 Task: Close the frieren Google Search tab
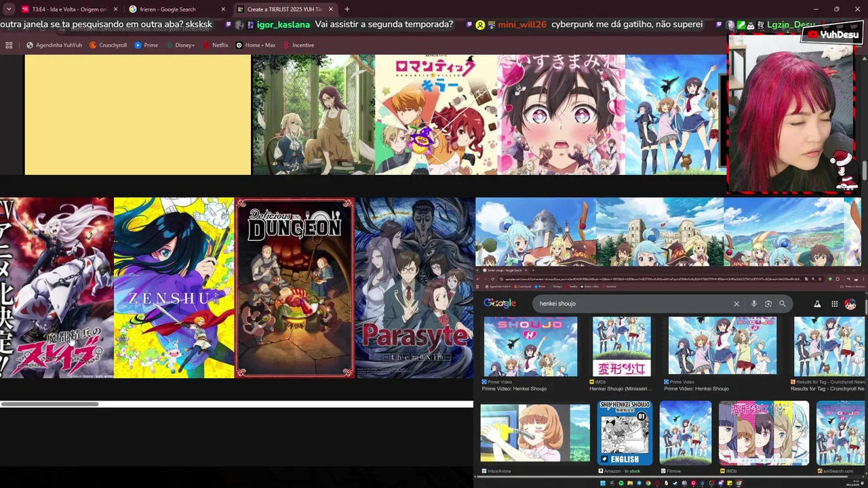click(223, 9)
